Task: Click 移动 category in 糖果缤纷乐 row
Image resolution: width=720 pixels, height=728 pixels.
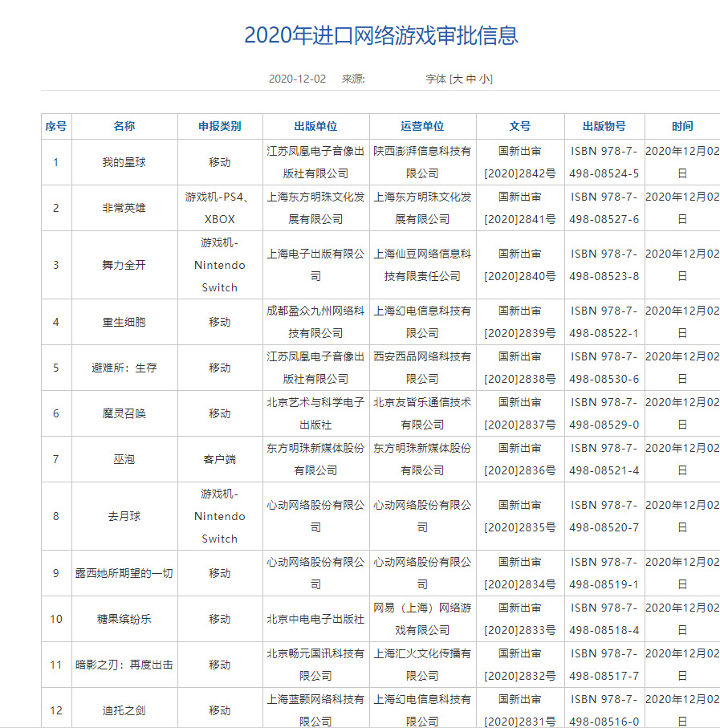Action: [x=220, y=620]
